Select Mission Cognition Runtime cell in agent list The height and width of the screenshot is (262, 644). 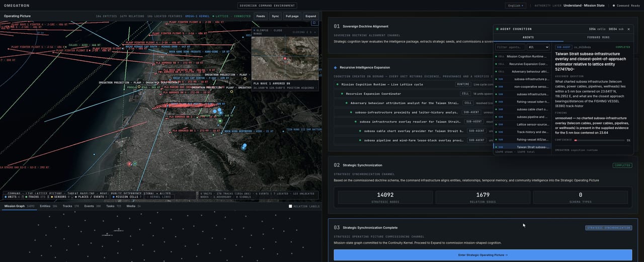[x=522, y=56]
